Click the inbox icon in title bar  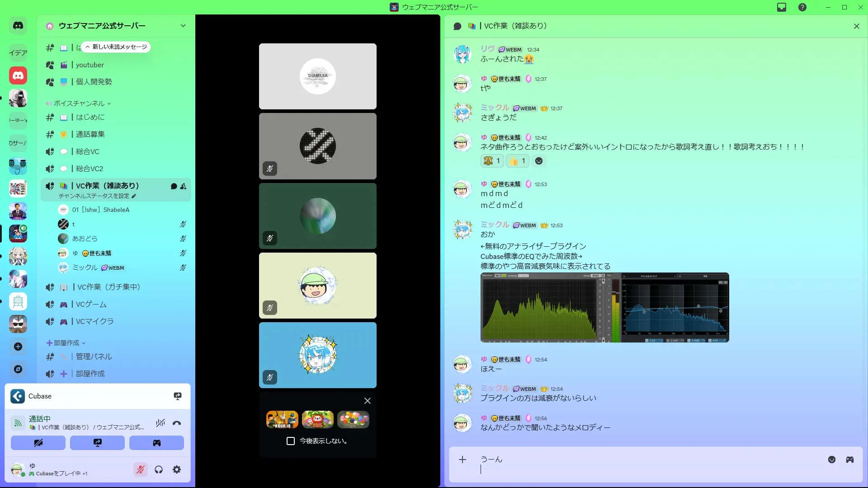pos(782,7)
